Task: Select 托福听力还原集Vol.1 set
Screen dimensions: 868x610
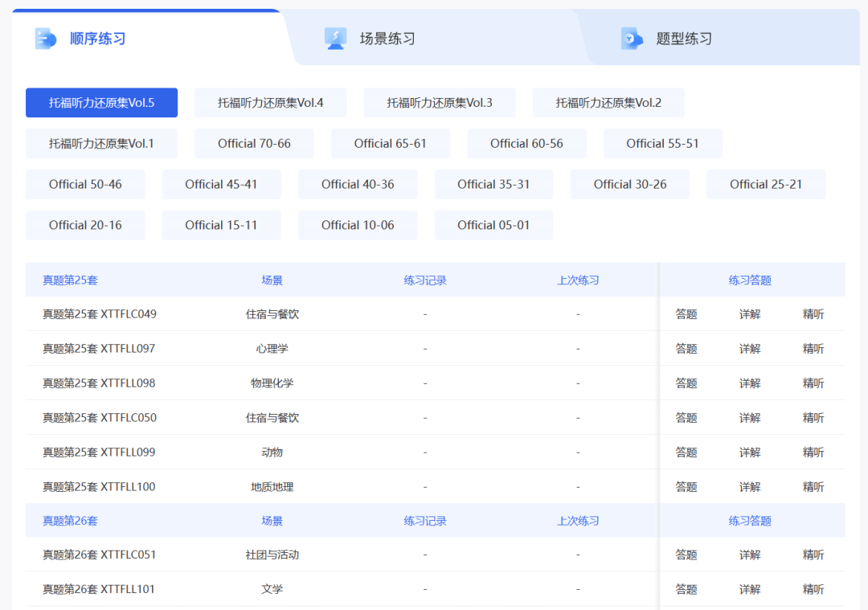Action: tap(101, 144)
